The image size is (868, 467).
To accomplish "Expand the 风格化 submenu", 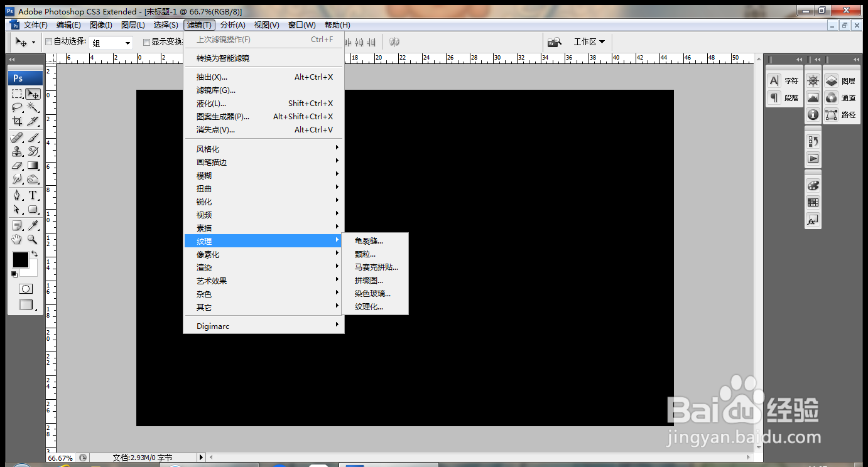I will [x=264, y=149].
